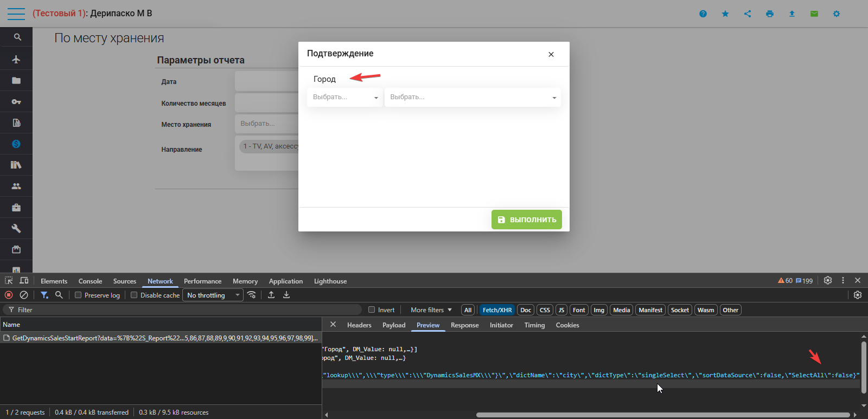Viewport: 868px width, 419px height.
Task: Switch to Console DevTools tab
Action: pyautogui.click(x=90, y=281)
